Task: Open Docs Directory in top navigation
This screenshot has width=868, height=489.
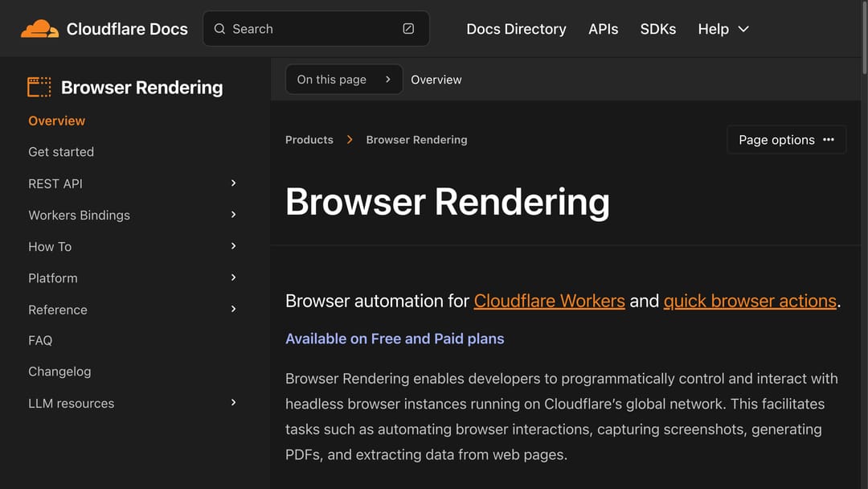Action: (x=516, y=29)
